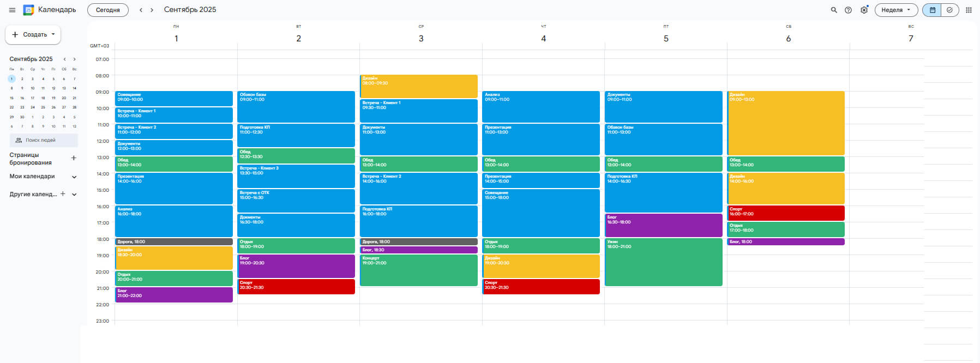Image resolution: width=980 pixels, height=363 pixels.
Task: Open Saturday Спорт 16:00–17:00 event
Action: click(786, 213)
